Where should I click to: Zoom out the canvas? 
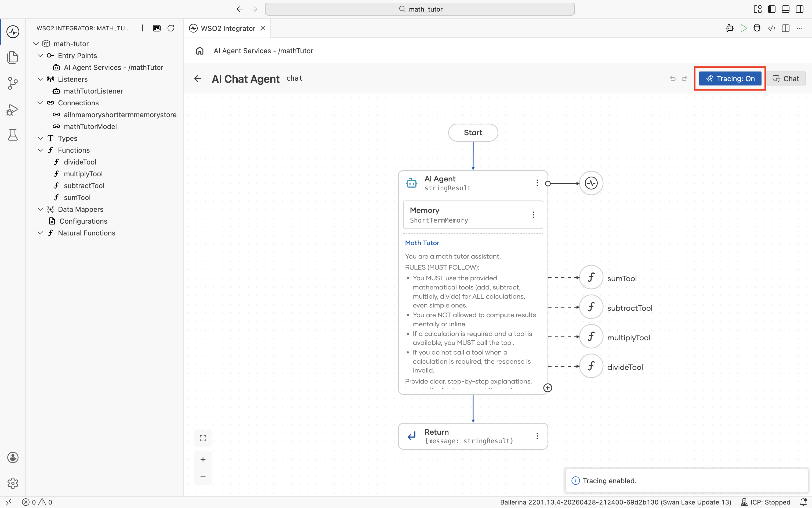tap(203, 477)
